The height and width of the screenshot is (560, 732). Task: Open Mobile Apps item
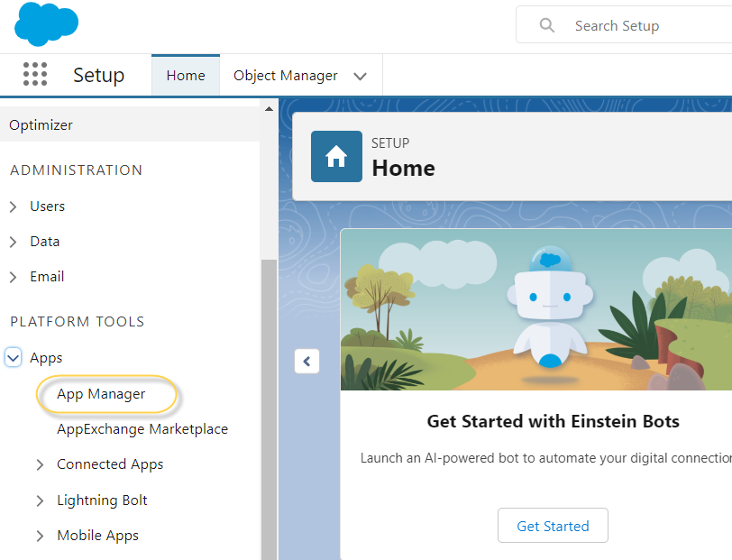97,536
